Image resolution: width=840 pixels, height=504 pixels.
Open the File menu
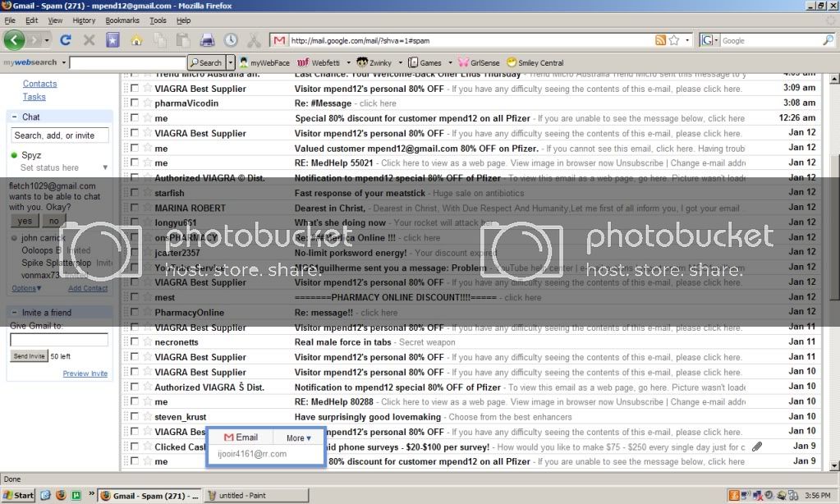[10, 21]
